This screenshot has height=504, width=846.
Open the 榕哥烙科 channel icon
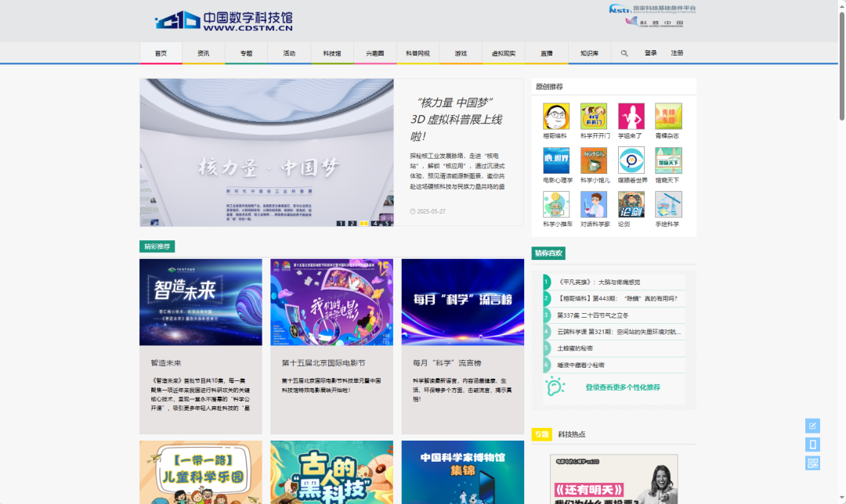point(555,117)
